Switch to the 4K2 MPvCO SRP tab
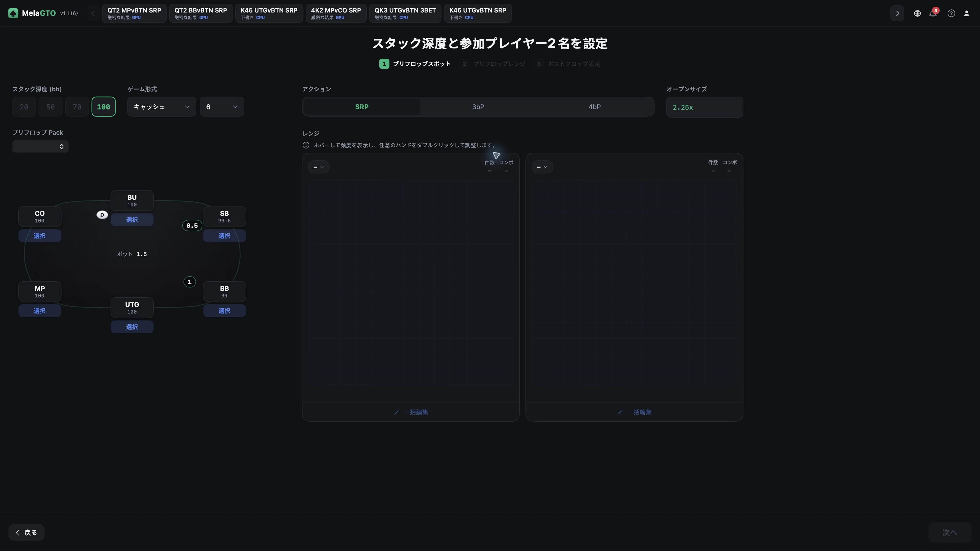This screenshot has height=551, width=980. pyautogui.click(x=336, y=13)
